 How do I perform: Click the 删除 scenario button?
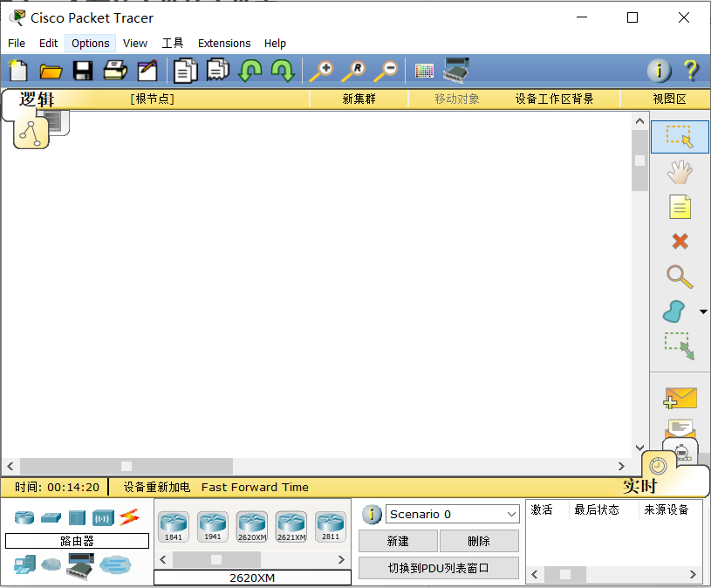click(x=479, y=541)
